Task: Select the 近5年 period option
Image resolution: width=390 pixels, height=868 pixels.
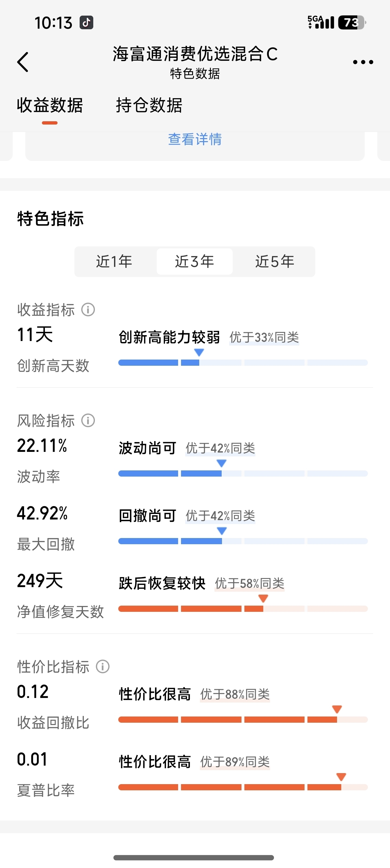Action: click(275, 261)
